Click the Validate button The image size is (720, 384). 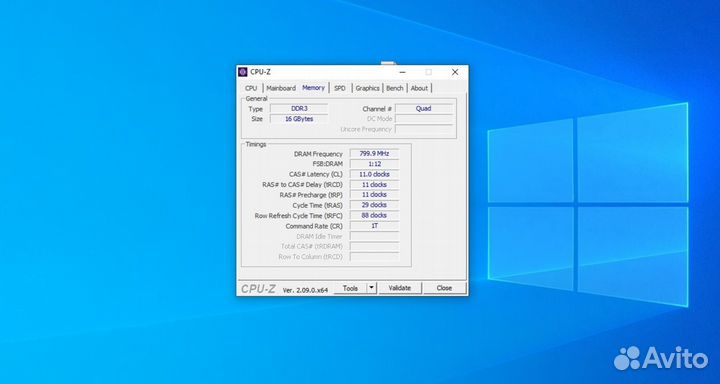399,288
